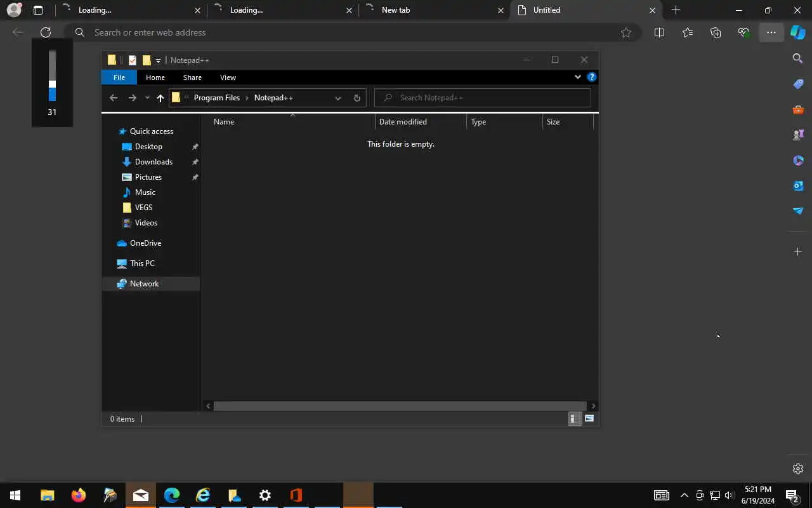Open Pictures in the navigation pane
812x508 pixels.
[148, 177]
